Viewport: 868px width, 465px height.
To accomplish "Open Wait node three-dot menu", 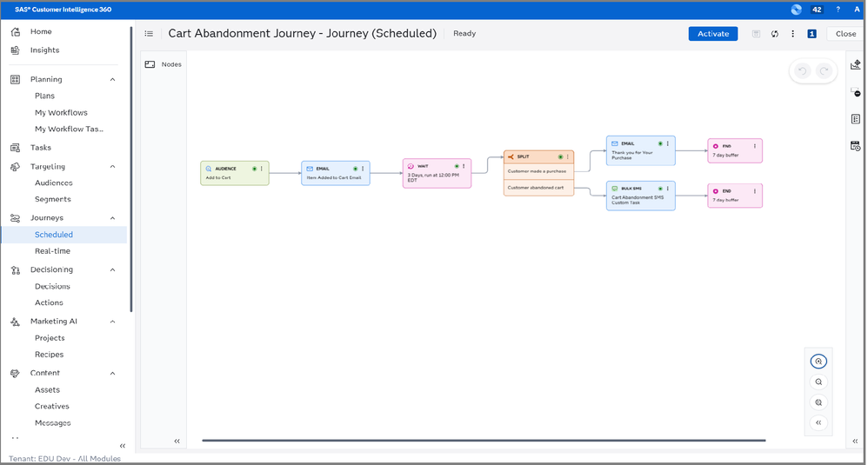I will coord(464,166).
